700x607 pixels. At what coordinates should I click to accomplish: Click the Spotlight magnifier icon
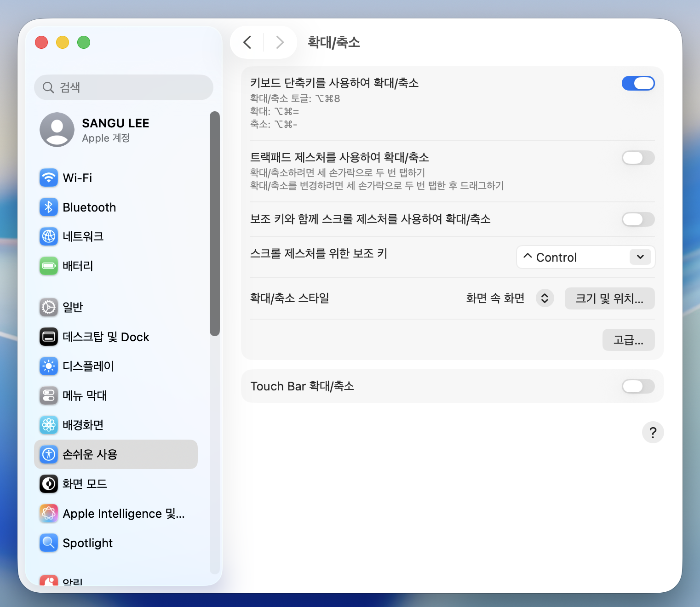pyautogui.click(x=48, y=543)
